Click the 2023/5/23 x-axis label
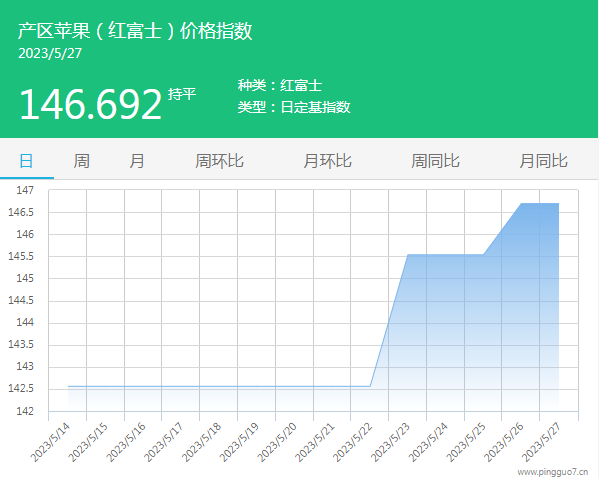This screenshot has height=478, width=599. 390,442
